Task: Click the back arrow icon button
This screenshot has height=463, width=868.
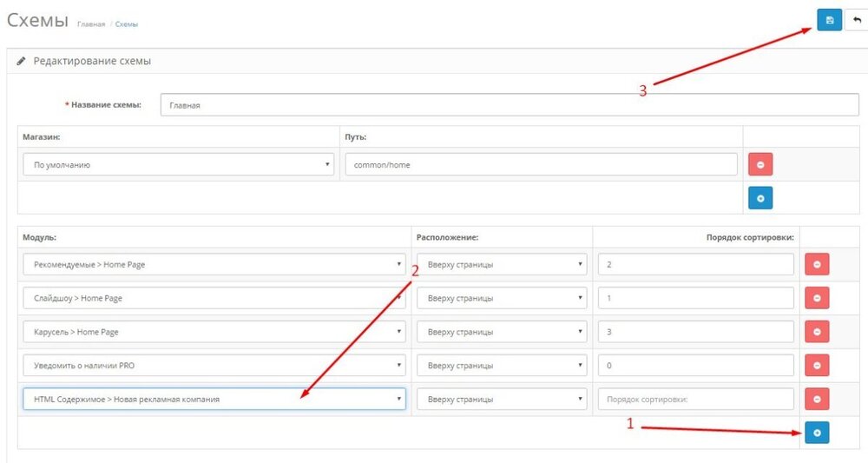Action: [856, 21]
